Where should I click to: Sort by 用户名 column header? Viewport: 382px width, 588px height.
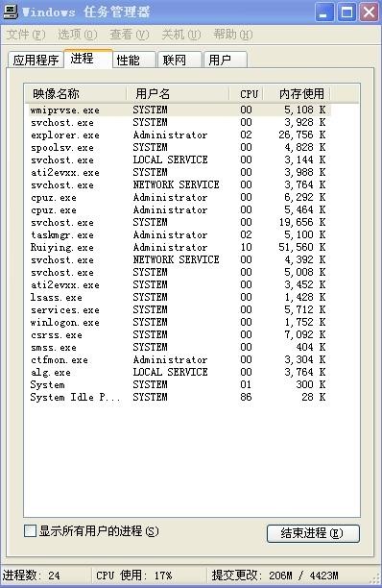(x=178, y=94)
